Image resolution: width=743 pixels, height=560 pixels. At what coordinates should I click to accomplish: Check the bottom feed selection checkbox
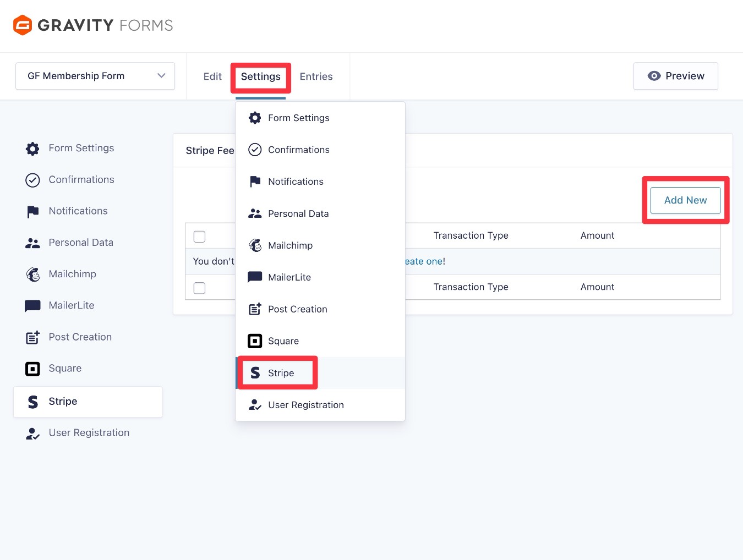199,288
